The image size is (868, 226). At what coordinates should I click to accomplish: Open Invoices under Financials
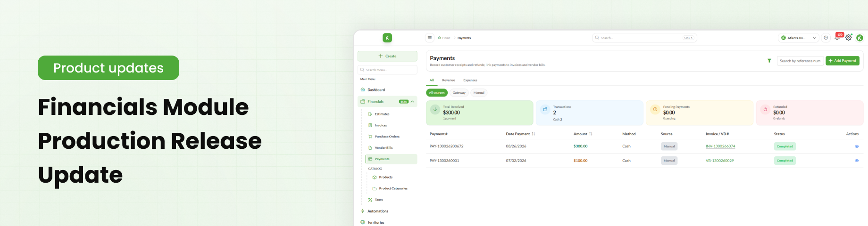click(381, 125)
